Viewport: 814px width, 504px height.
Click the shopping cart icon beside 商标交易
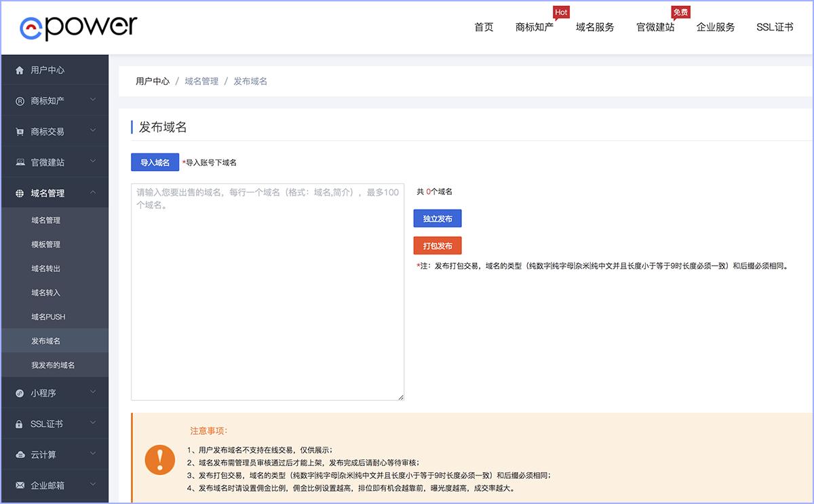[x=20, y=130]
